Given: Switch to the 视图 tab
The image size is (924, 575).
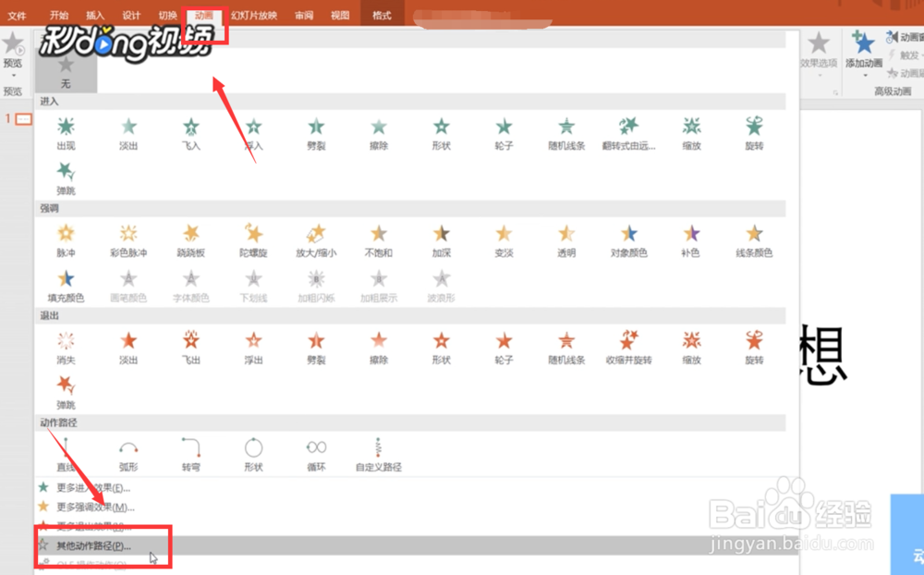Looking at the screenshot, I should (340, 16).
